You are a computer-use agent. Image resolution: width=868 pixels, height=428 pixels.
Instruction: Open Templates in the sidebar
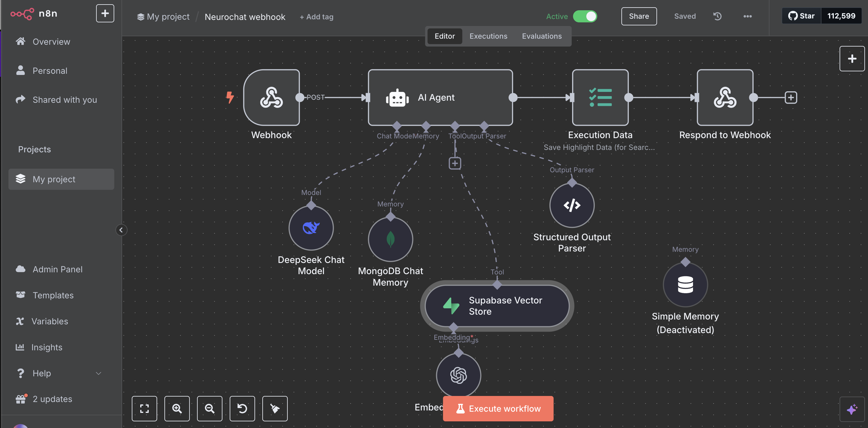tap(53, 295)
